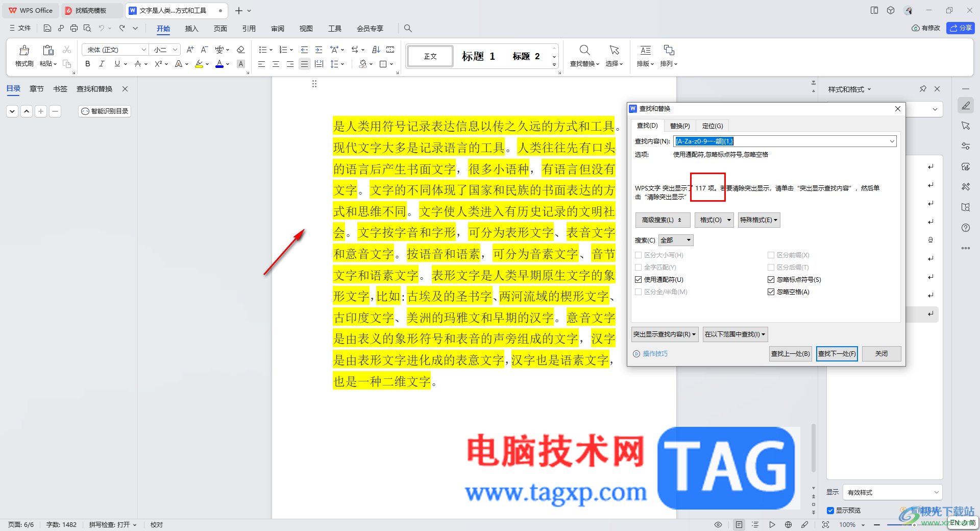
Task: Switch to the Go To(G) tab
Action: click(x=713, y=126)
